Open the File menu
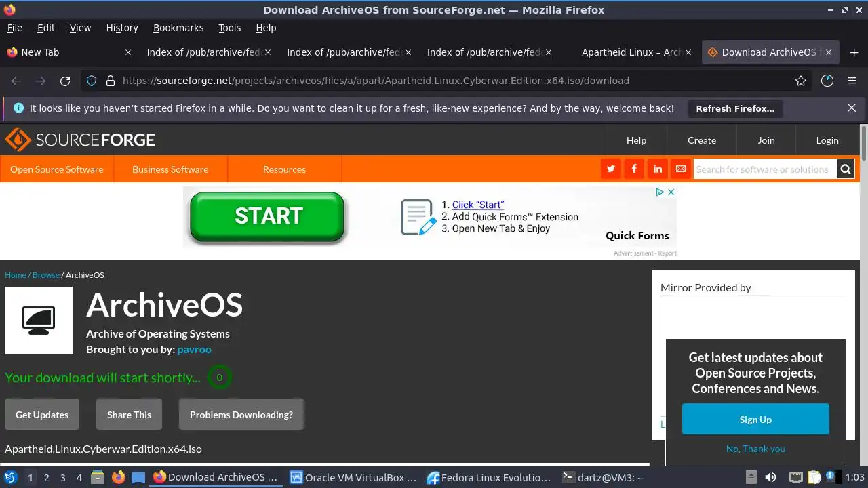Screen dimensions: 868x488 click(15, 28)
